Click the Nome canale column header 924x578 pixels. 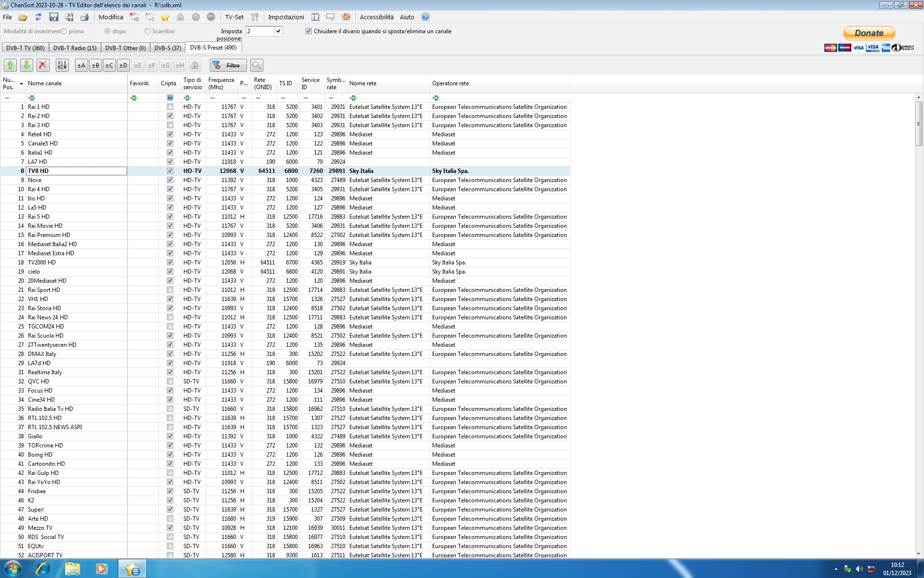coord(77,83)
